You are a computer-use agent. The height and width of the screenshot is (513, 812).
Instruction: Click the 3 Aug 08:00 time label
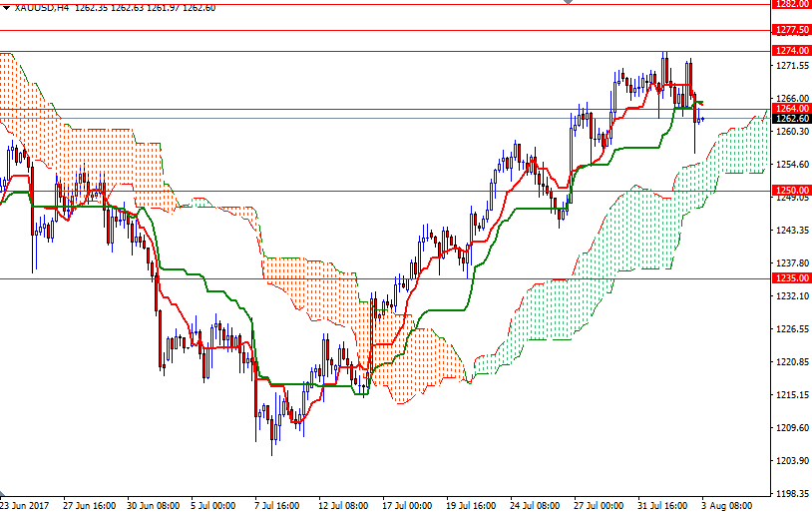[726, 505]
